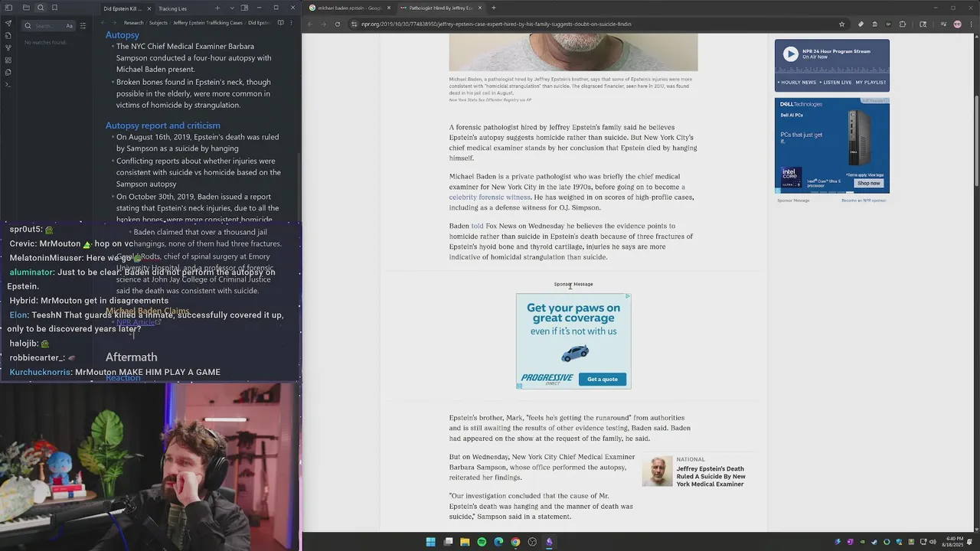The height and width of the screenshot is (551, 980).
Task: Focus the Obsidian Search input field
Action: click(47, 26)
